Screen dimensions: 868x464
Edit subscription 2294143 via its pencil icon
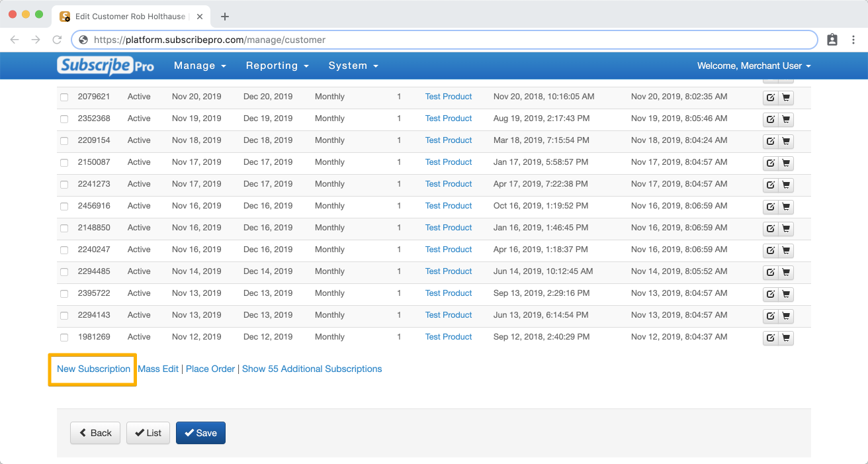coord(771,316)
